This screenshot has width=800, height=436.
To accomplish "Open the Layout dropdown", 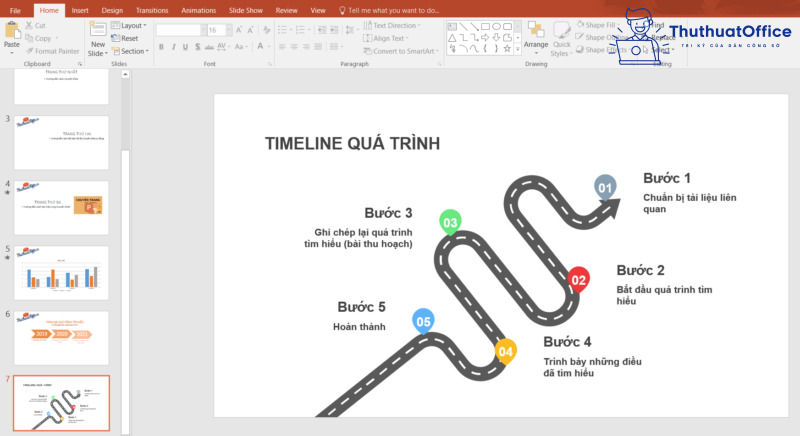I will coord(129,25).
